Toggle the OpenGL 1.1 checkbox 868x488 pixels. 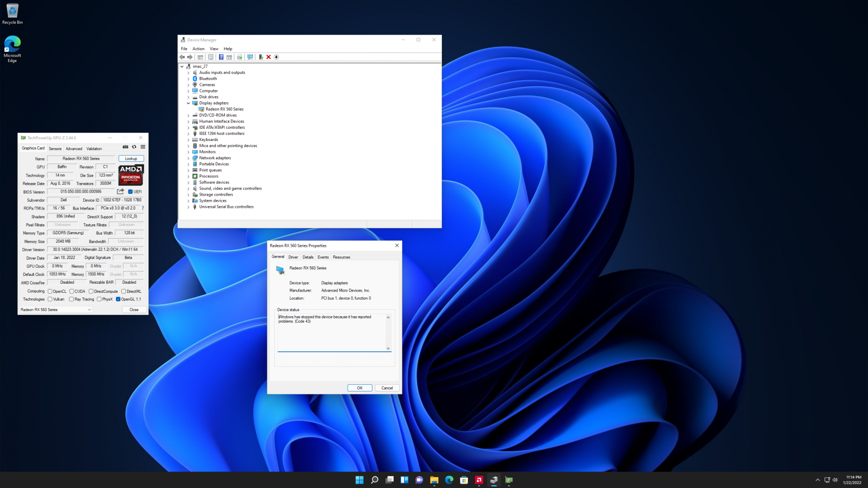(118, 299)
